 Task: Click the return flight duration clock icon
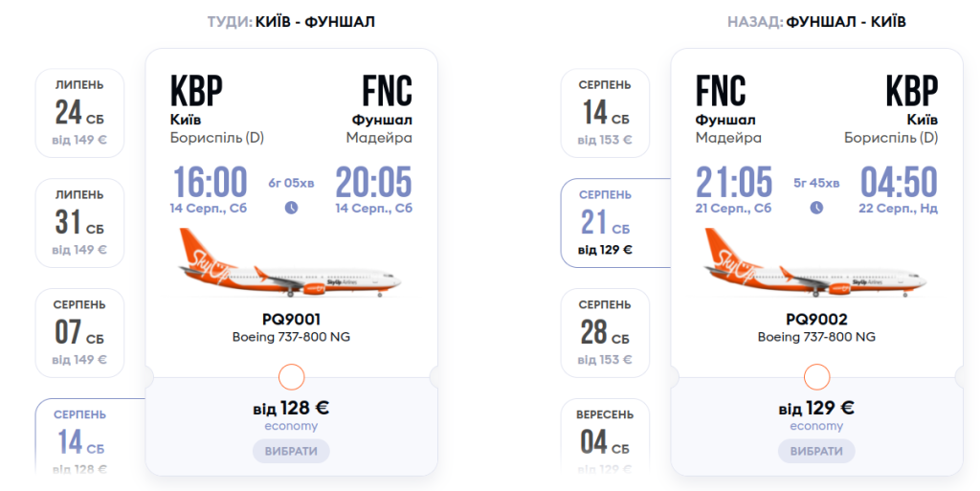(816, 208)
